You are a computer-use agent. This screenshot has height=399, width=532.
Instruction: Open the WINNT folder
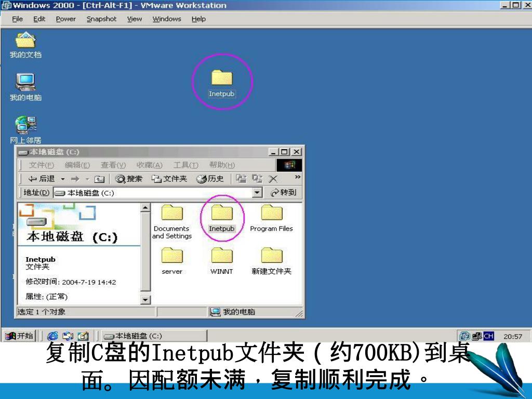click(221, 261)
